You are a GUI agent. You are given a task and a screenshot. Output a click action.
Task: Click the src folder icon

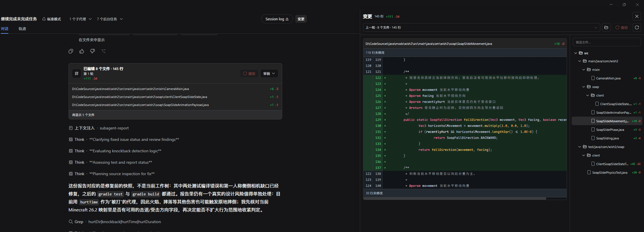coord(580,53)
